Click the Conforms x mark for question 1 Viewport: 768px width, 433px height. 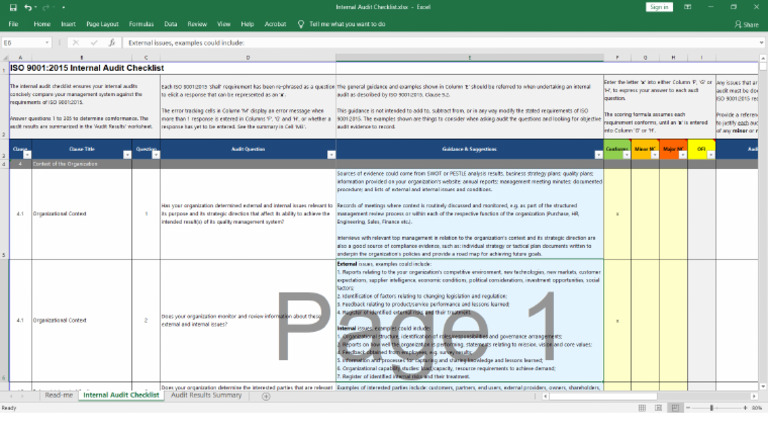617,214
